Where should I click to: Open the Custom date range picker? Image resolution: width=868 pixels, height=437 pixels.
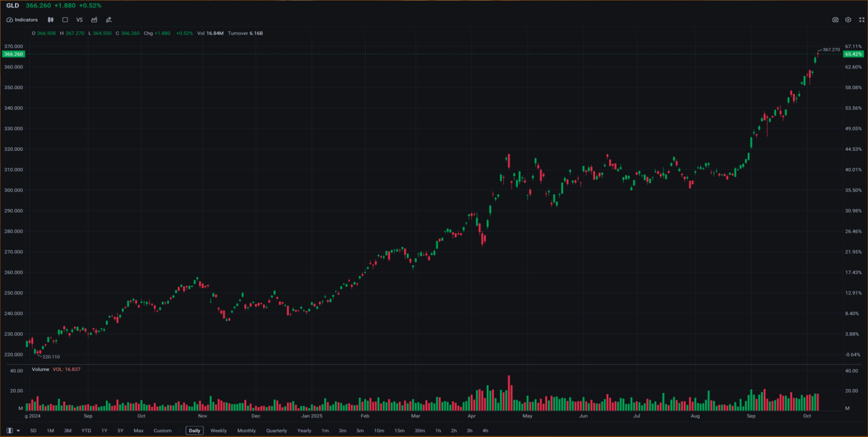[x=162, y=430]
